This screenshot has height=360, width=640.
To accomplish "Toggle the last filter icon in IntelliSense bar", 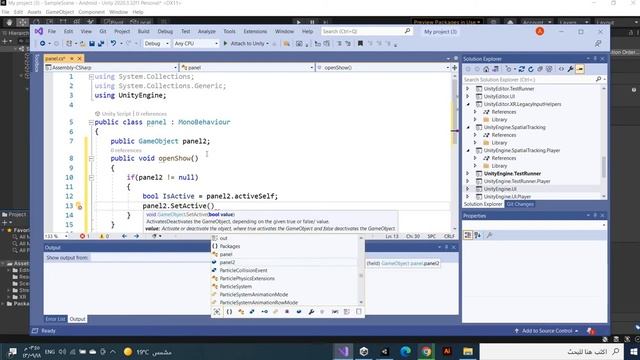I will click(x=358, y=312).
